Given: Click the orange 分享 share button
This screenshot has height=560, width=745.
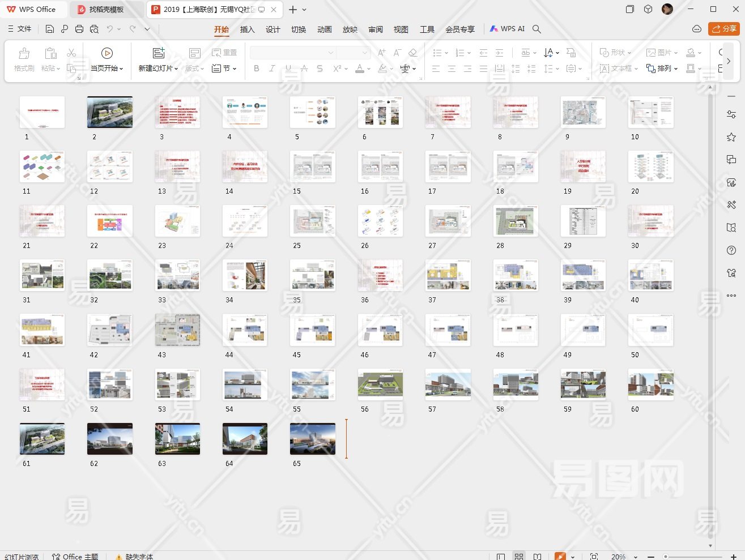Looking at the screenshot, I should point(723,29).
